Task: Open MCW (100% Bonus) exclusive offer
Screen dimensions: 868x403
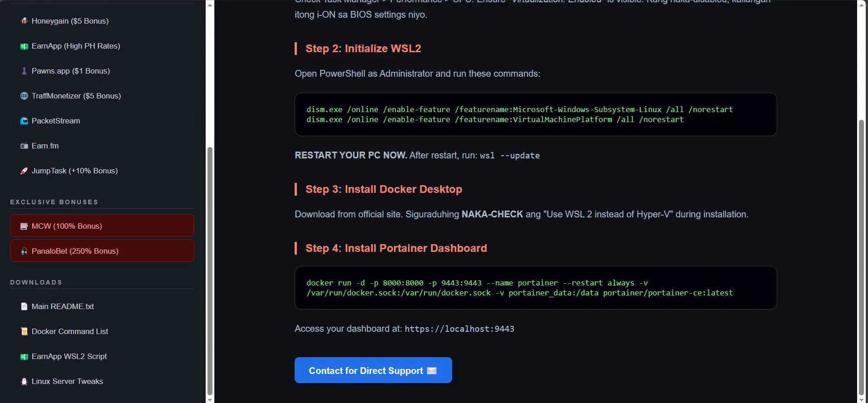Action: 102,226
